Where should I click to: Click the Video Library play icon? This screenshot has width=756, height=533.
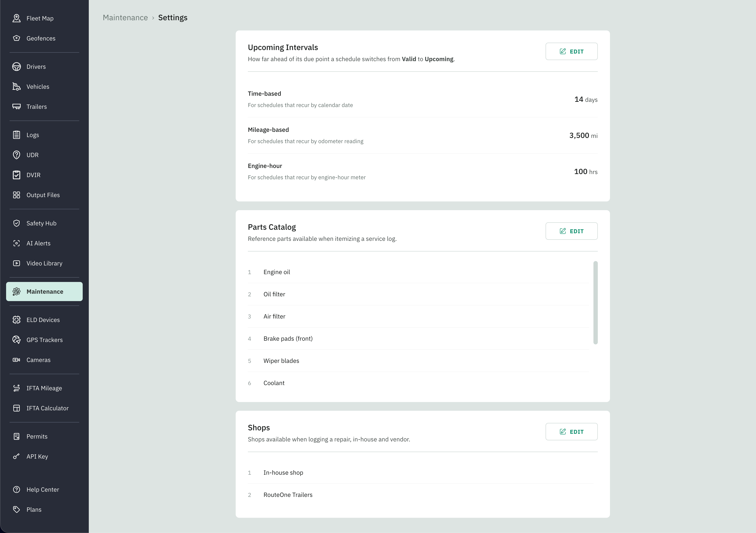(x=17, y=263)
